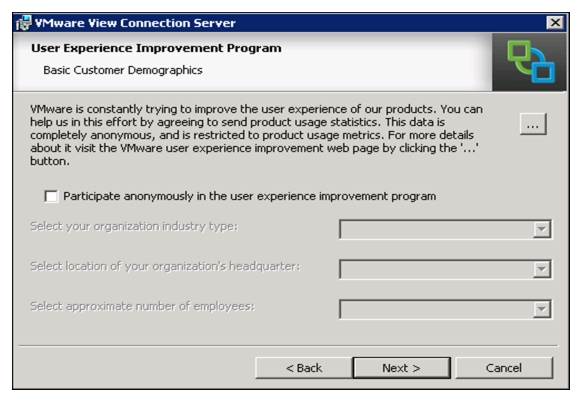Viewport: 583px width, 403px height.
Task: Expand headquarter location dropdown arrow
Action: (x=542, y=269)
